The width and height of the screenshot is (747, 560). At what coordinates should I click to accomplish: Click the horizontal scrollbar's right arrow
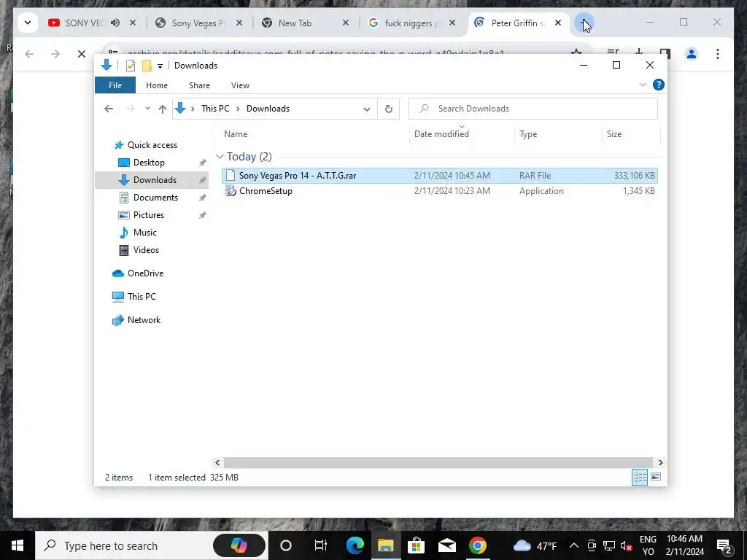660,462
